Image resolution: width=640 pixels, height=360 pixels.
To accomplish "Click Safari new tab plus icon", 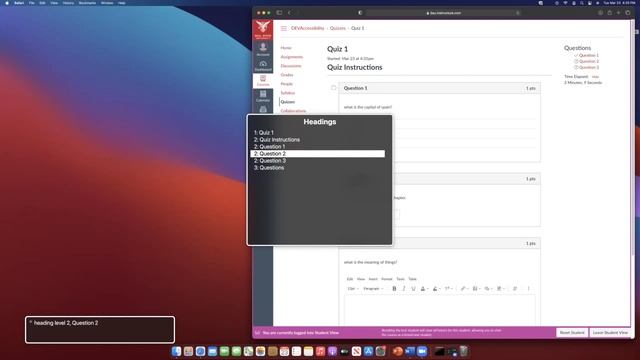I will (x=618, y=13).
